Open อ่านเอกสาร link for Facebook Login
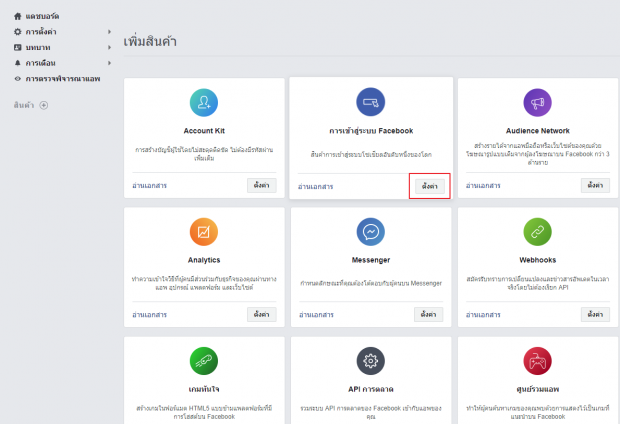The image size is (620, 424). pyautogui.click(x=316, y=186)
